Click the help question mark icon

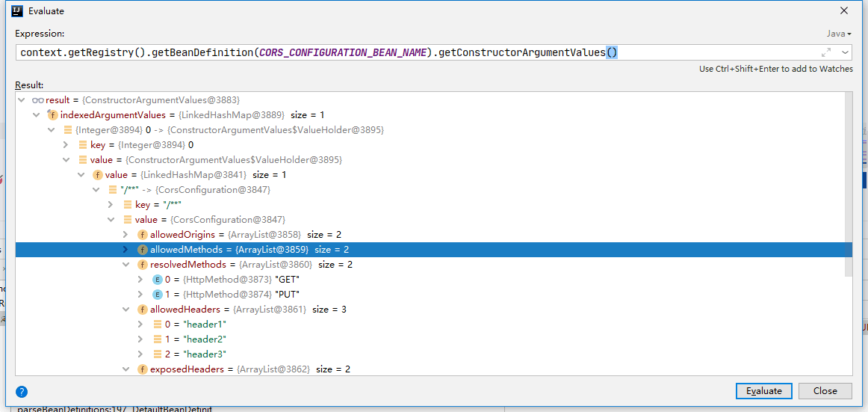click(x=22, y=392)
